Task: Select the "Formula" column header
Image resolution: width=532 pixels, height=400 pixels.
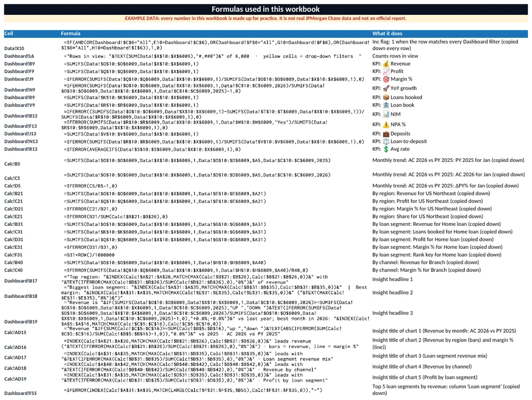Action: [71, 34]
